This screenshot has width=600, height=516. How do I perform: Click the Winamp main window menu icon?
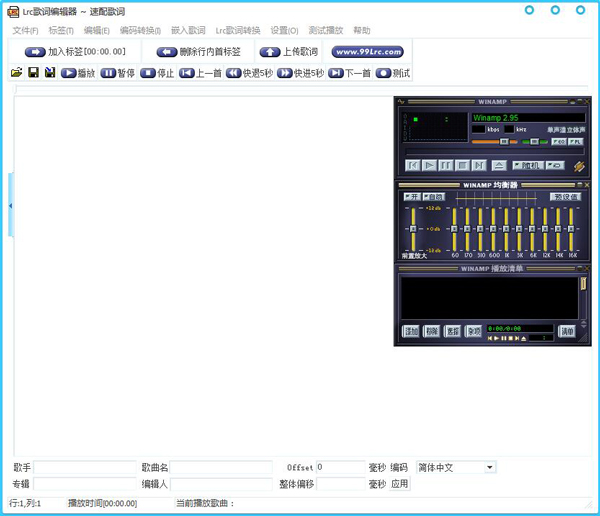coord(401,101)
